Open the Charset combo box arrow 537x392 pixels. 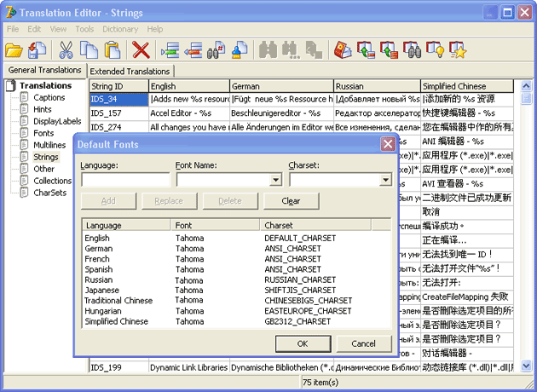pyautogui.click(x=385, y=180)
